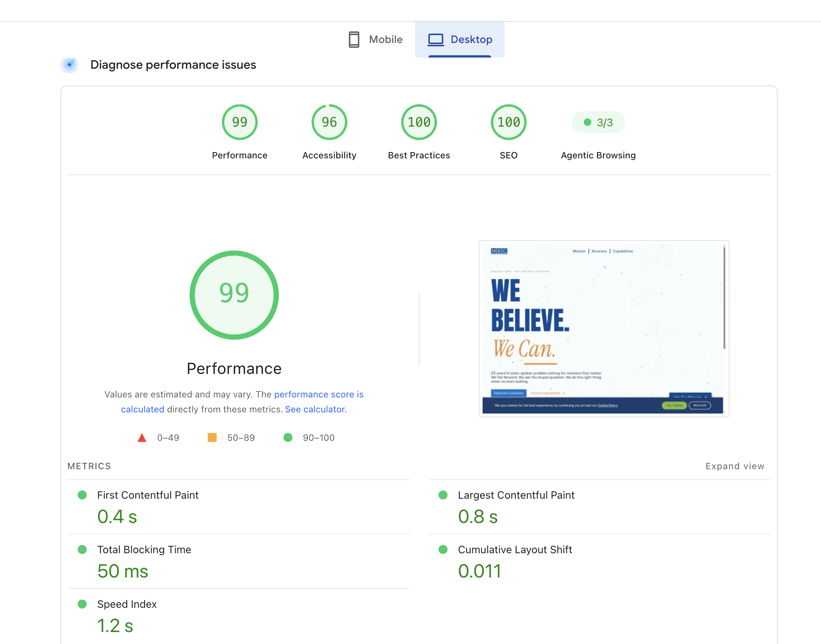This screenshot has width=821, height=644.
Task: Click Cumulative Layout Shift metric label
Action: tap(515, 549)
